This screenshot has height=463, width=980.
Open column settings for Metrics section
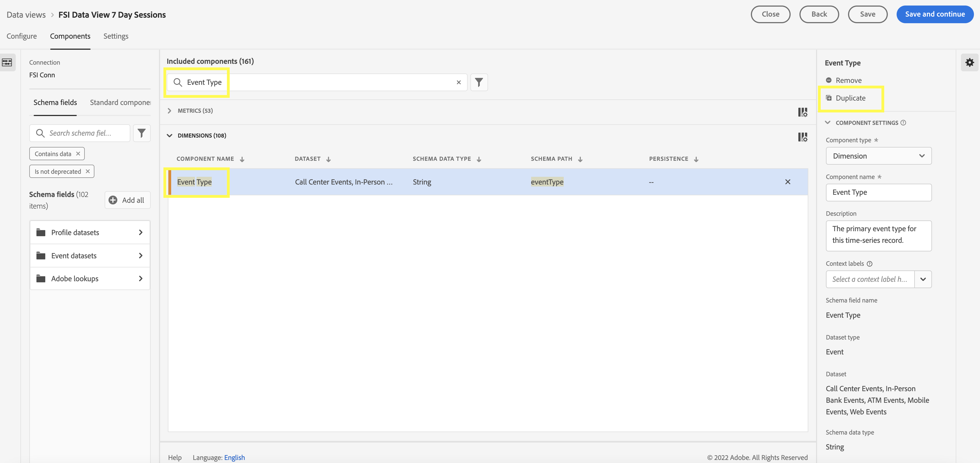coord(802,112)
